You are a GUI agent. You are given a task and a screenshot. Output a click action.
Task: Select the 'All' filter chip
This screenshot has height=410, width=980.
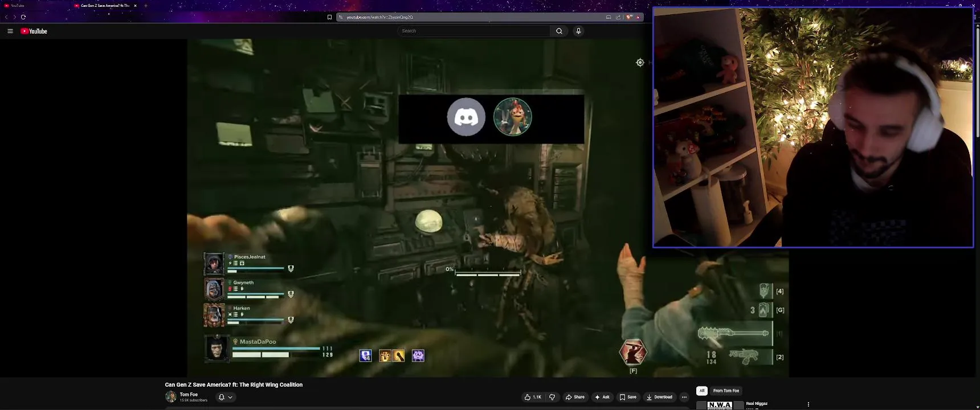pyautogui.click(x=702, y=391)
